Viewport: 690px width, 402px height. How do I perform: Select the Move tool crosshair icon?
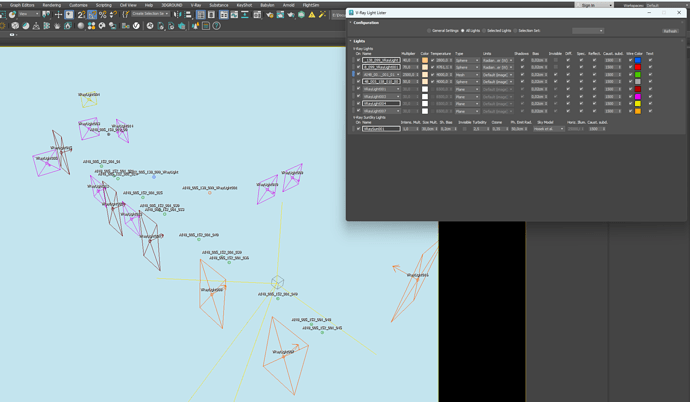pos(58,15)
